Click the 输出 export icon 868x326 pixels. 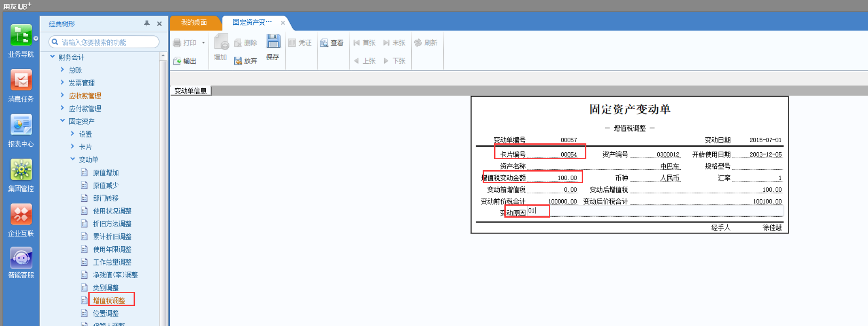tap(177, 61)
